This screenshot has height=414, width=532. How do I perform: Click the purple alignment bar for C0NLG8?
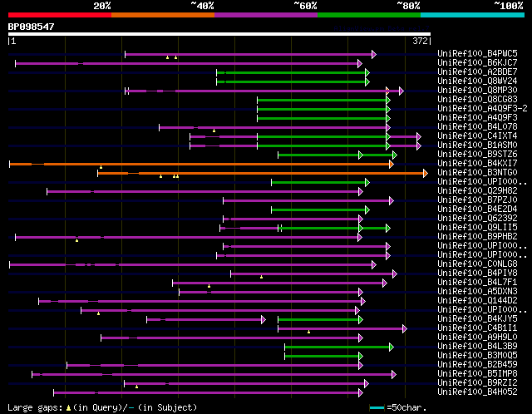(191, 264)
